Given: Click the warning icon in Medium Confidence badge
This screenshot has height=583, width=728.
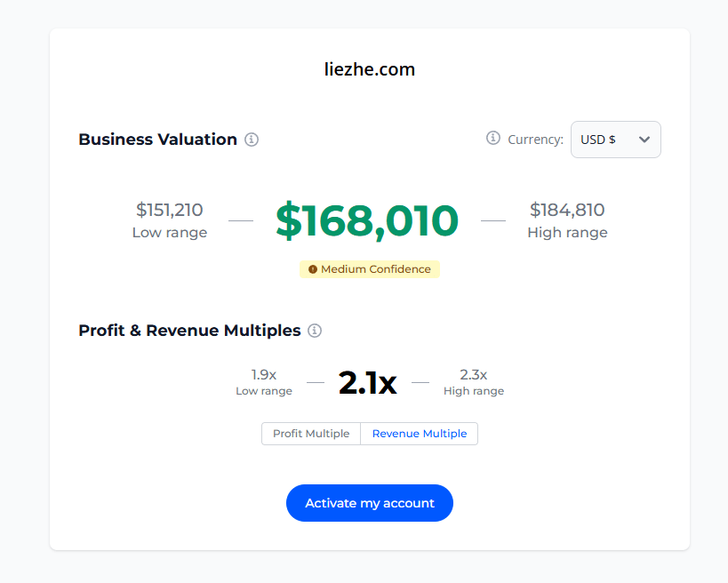Looking at the screenshot, I should (313, 269).
